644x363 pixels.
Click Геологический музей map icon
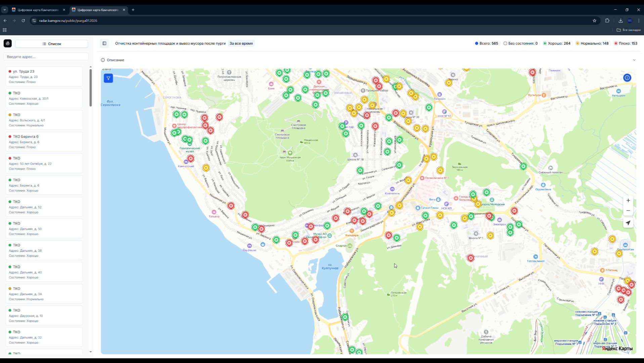tap(190, 144)
